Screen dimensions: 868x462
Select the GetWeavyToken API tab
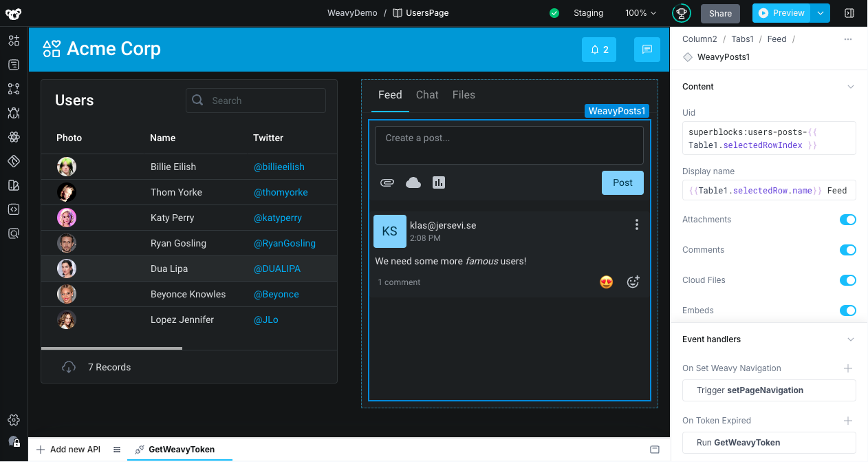180,449
